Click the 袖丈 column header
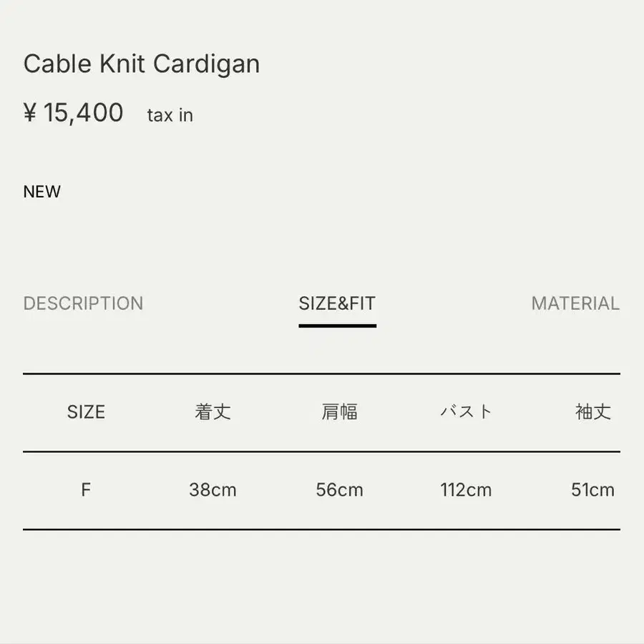The image size is (644, 644). [x=593, y=412]
